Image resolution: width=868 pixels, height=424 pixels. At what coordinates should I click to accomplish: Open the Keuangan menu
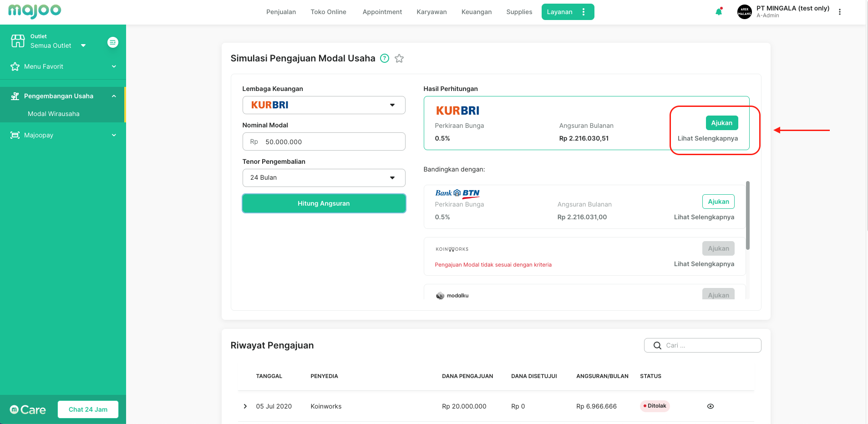pyautogui.click(x=477, y=12)
